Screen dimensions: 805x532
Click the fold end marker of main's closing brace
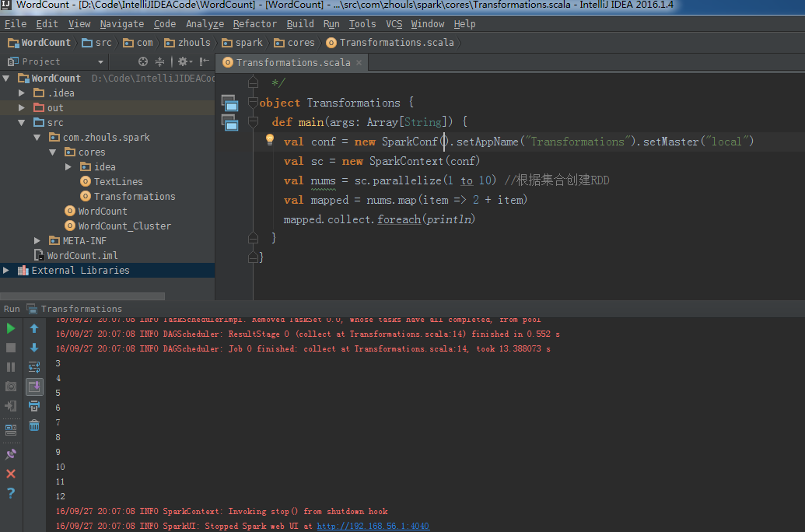[253, 238]
